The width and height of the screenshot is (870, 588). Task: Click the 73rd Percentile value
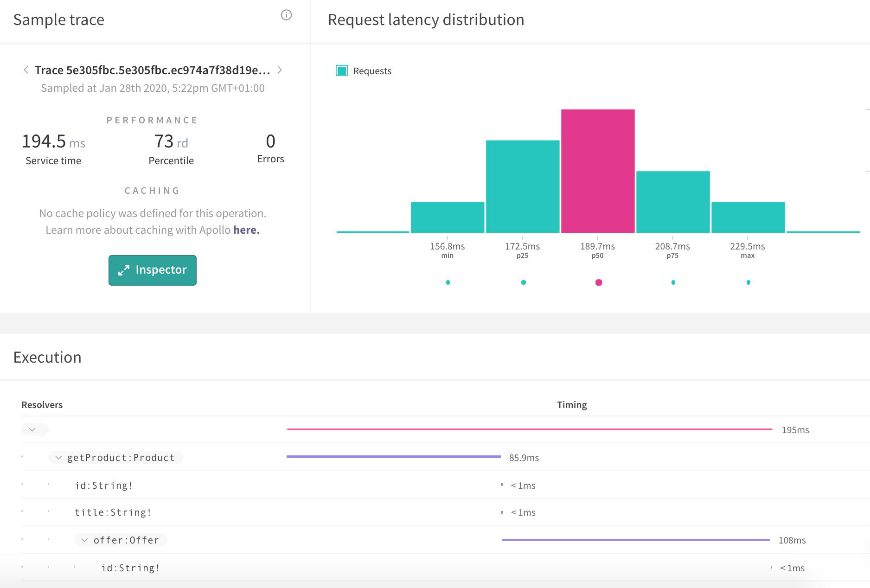[x=171, y=141]
